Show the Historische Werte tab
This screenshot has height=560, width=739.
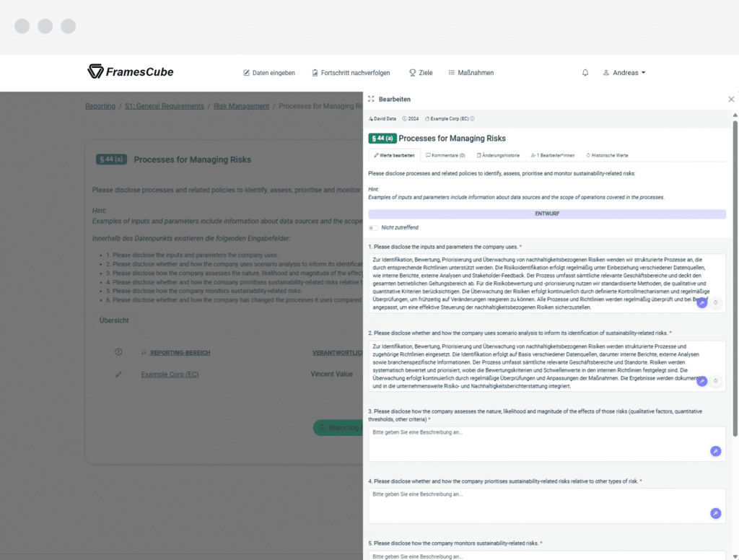pos(607,155)
